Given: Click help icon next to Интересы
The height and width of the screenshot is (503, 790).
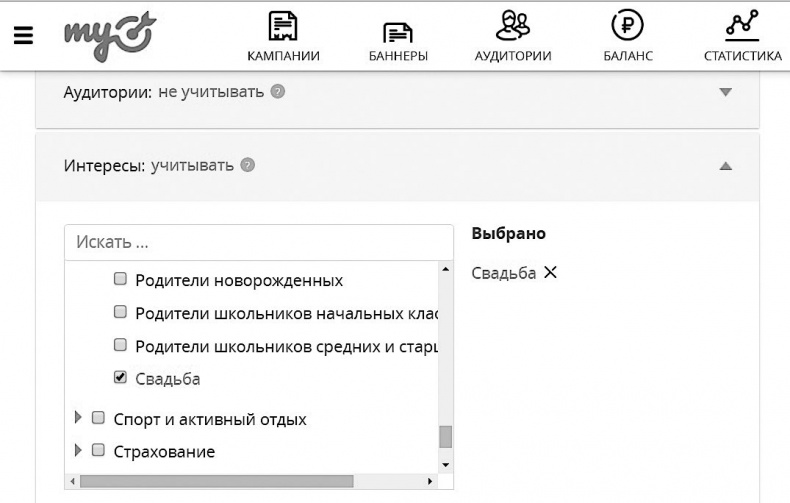Looking at the screenshot, I should 248,165.
